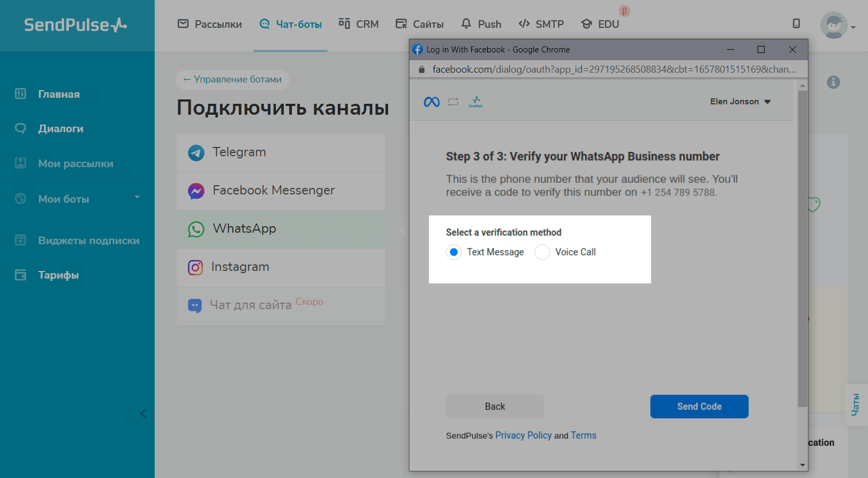The image size is (868, 478).
Task: Open Диалоги in the sidebar menu
Action: tap(61, 128)
